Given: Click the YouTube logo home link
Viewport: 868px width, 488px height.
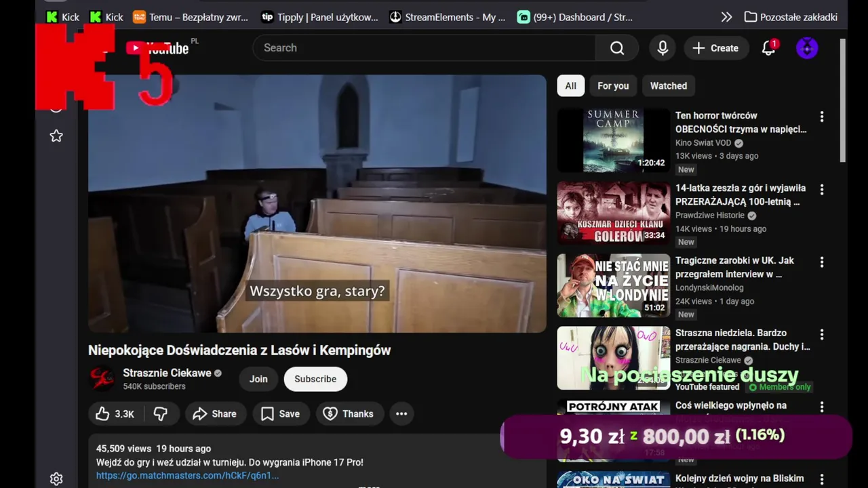Looking at the screenshot, I should coord(158,48).
